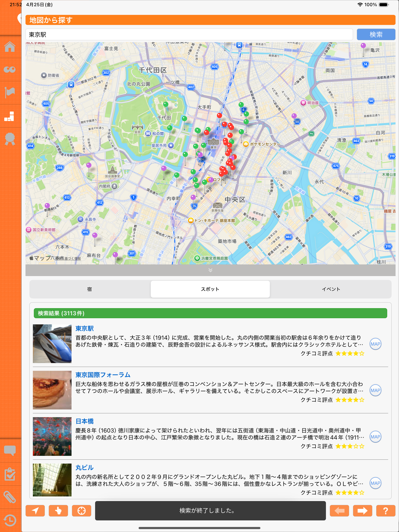This screenshot has width=399, height=532.
Task: Go back with the left arrow button
Action: (339, 511)
